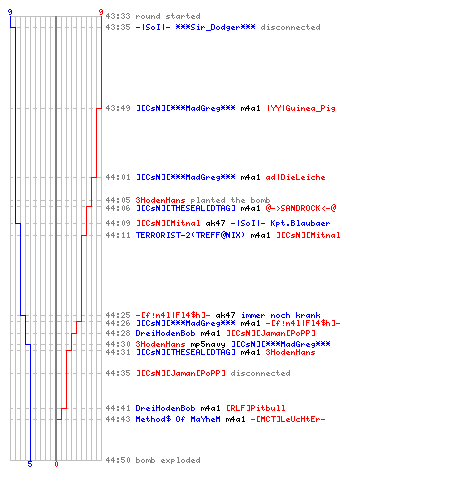Click blue team final count 5
The image size is (450, 500).
[x=30, y=464]
